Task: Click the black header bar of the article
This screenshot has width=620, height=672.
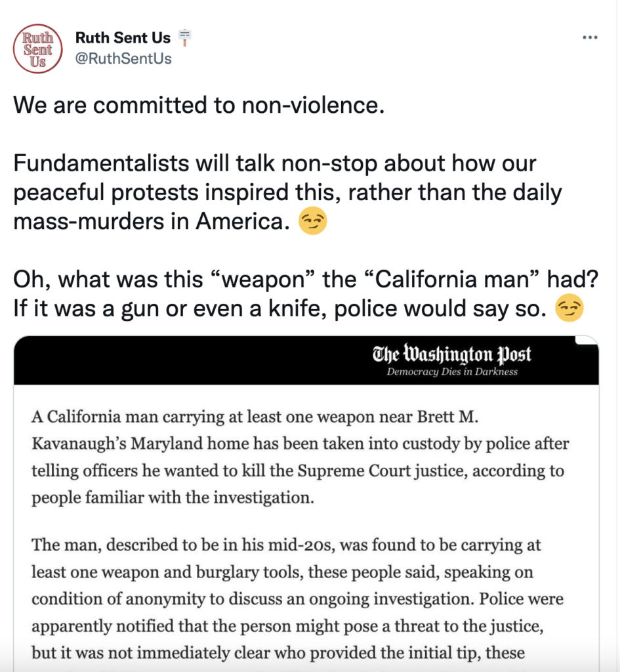Action: pyautogui.click(x=197, y=361)
